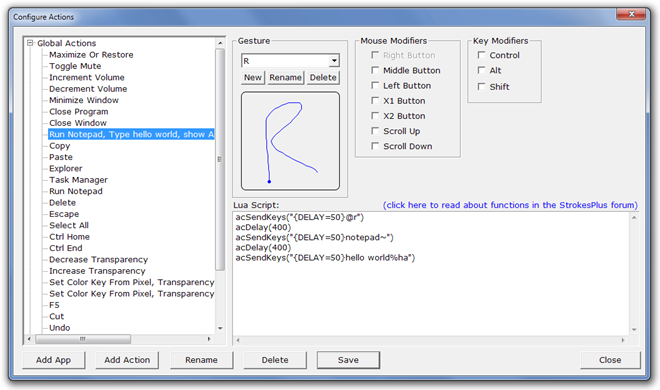This screenshot has width=660, height=390.
Task: Select the Close Window action
Action: point(78,123)
